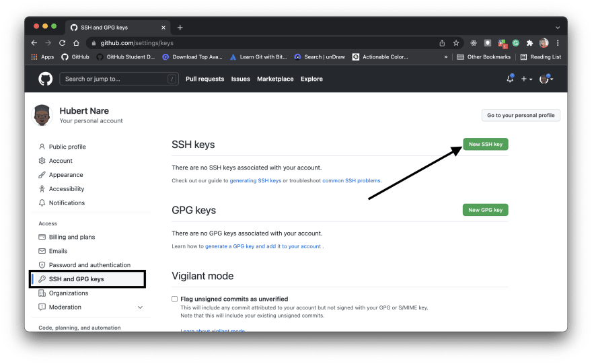Open Accessibility settings
592x364 pixels.
click(67, 189)
